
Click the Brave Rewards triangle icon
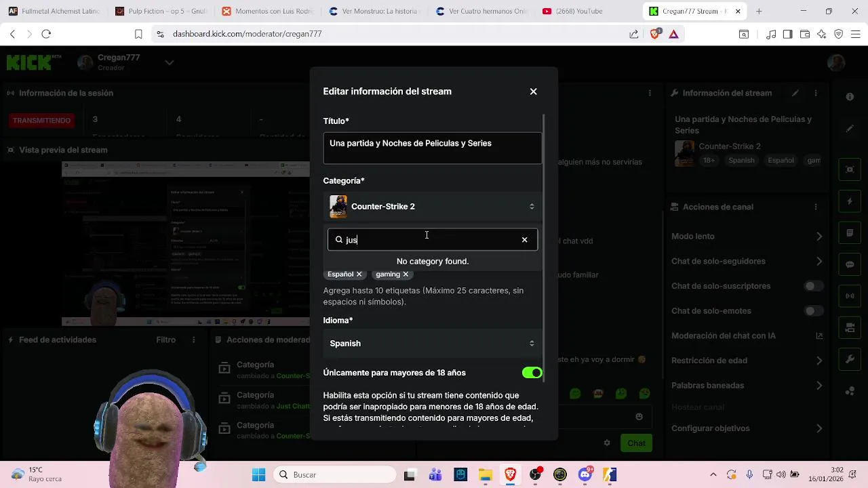673,34
